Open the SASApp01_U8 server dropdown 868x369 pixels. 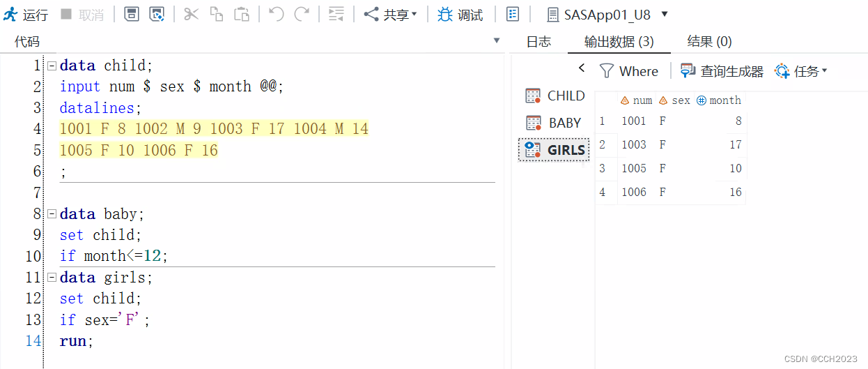point(607,14)
